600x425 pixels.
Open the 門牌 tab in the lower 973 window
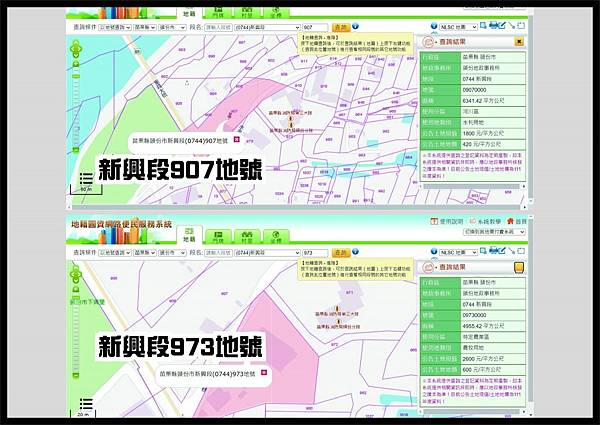click(x=218, y=237)
